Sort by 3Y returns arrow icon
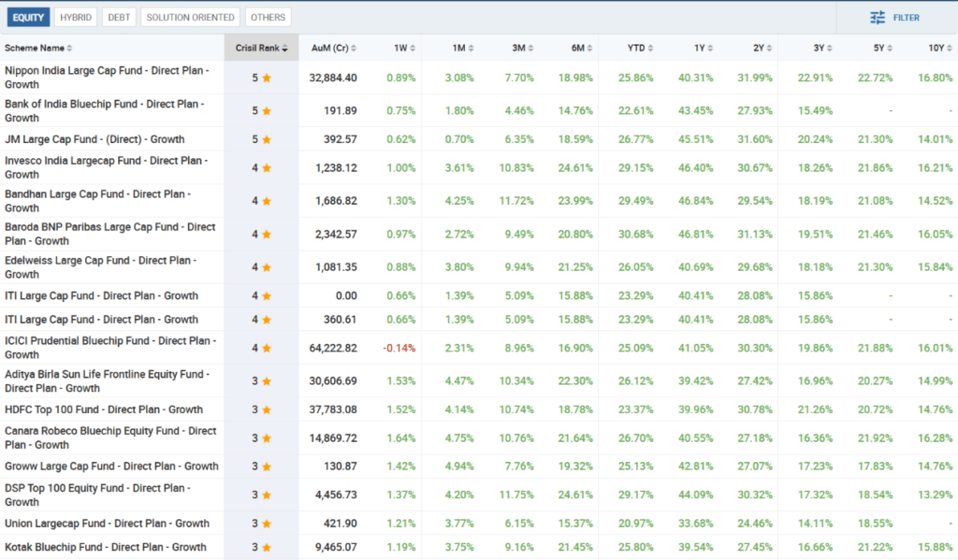 click(829, 49)
